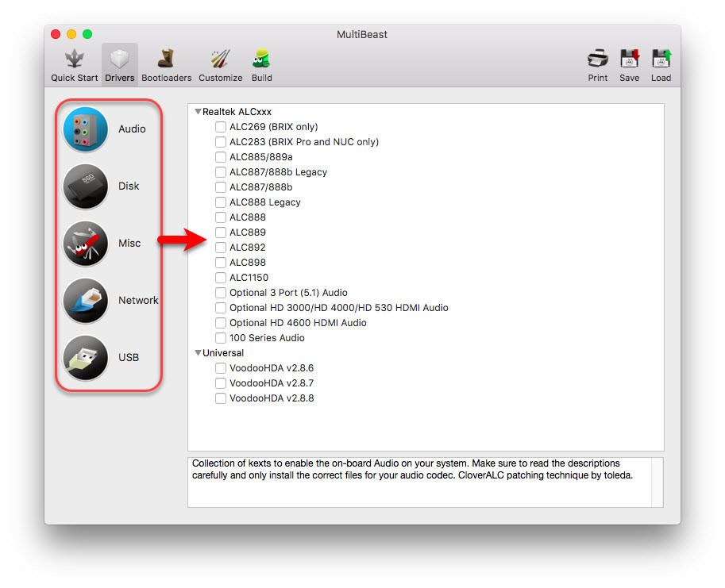Tick the ALC889 checkbox
Viewport: 725px width, 588px height.
point(221,233)
